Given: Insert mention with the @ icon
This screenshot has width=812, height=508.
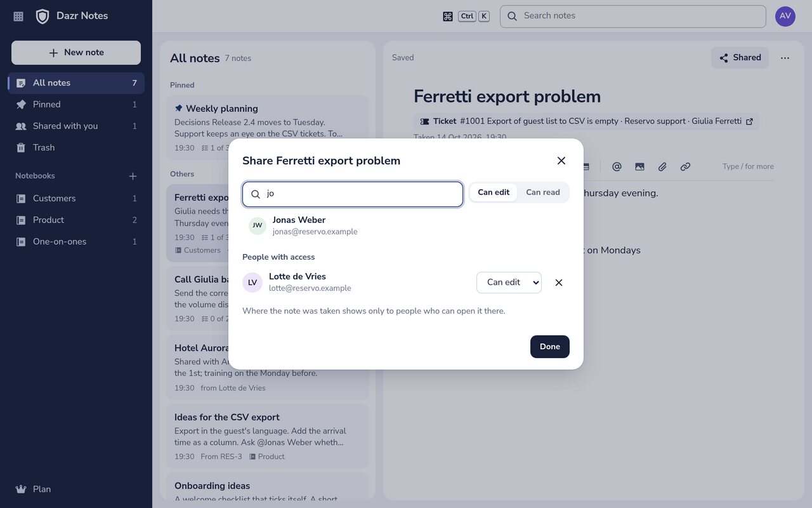Looking at the screenshot, I should [617, 167].
